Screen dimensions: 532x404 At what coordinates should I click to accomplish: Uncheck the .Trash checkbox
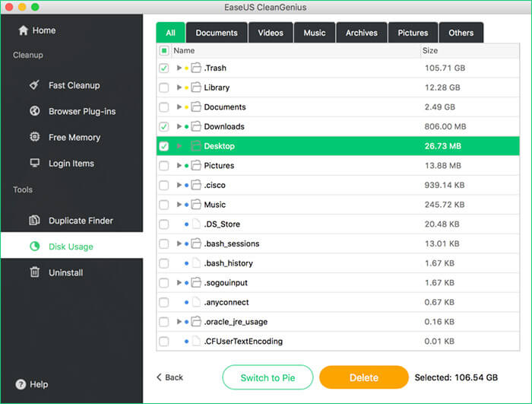[x=164, y=68]
